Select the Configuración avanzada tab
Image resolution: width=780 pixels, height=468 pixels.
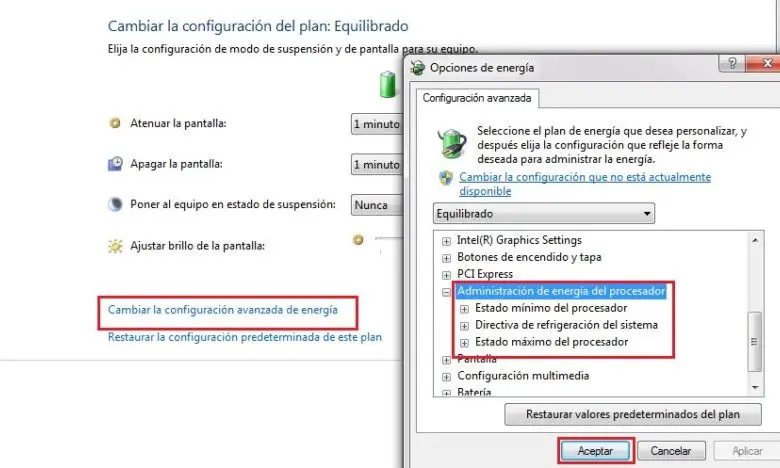pos(477,98)
